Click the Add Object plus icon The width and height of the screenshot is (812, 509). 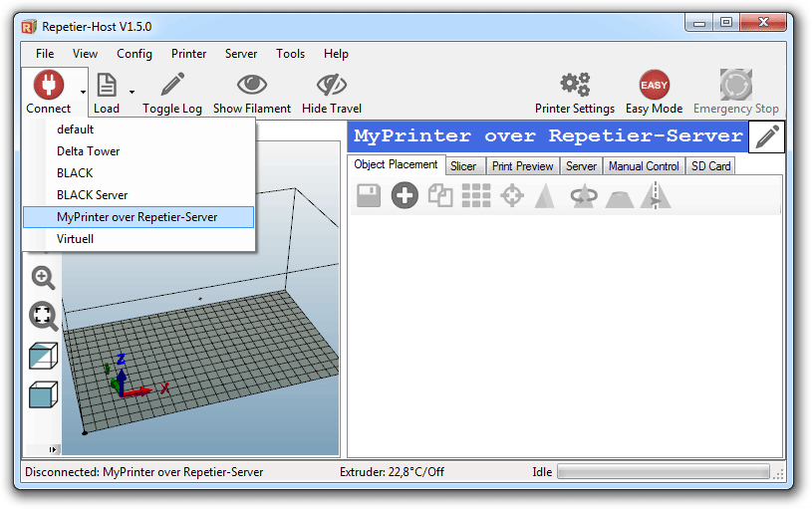[x=405, y=196]
